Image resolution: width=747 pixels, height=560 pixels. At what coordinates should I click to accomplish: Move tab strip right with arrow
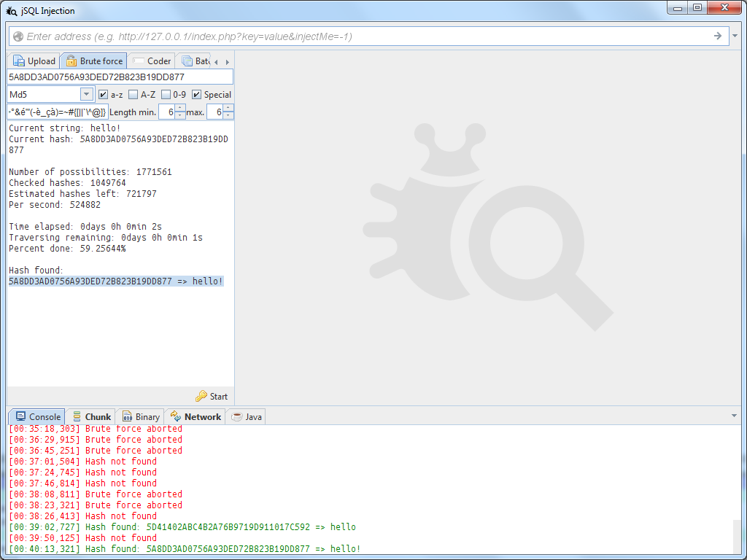[228, 62]
